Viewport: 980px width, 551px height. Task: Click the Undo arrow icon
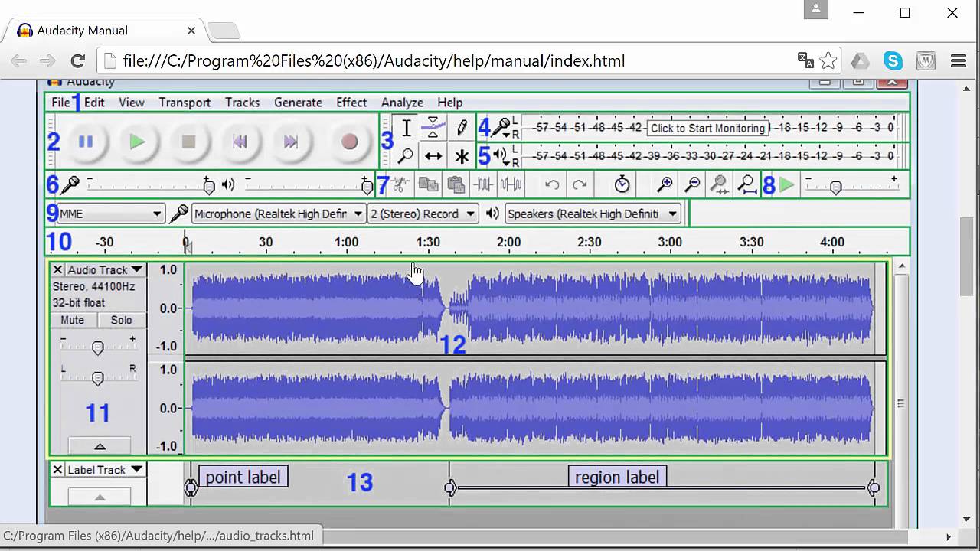(552, 184)
